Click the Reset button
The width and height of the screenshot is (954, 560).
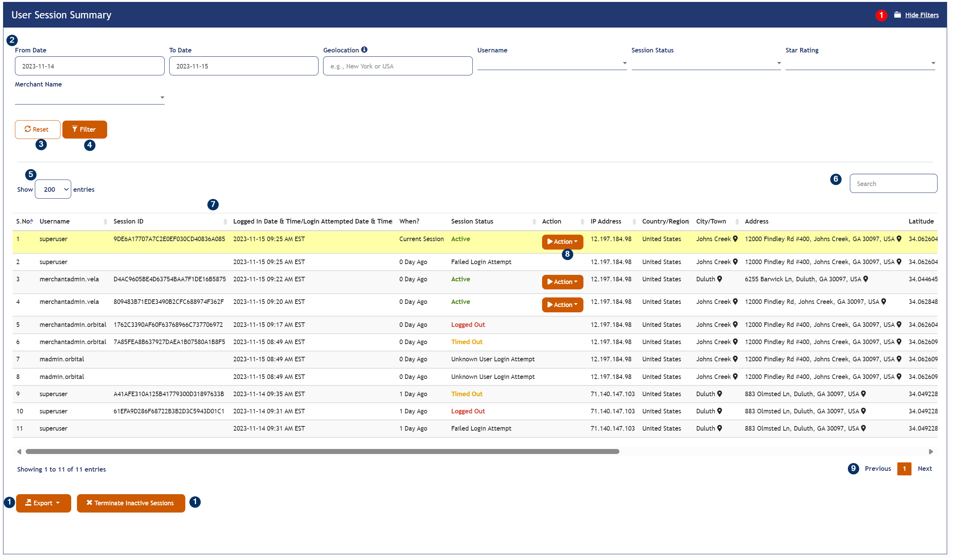(38, 129)
